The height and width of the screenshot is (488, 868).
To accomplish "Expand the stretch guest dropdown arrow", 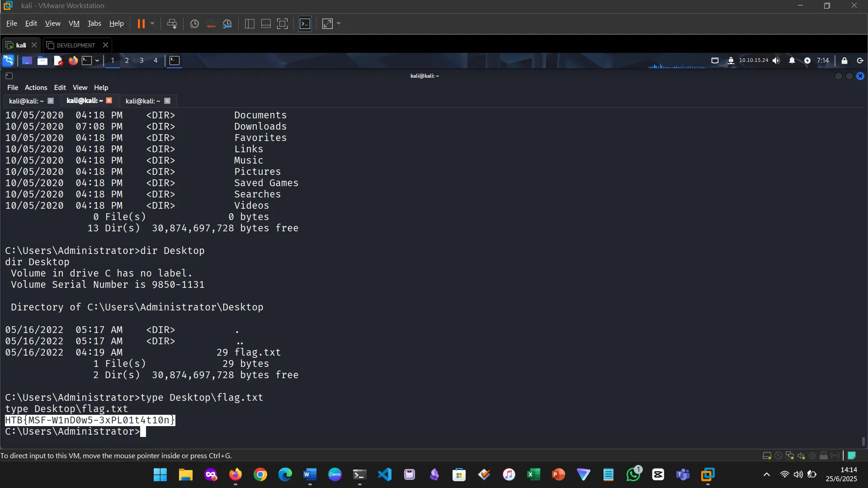I will pos(339,24).
